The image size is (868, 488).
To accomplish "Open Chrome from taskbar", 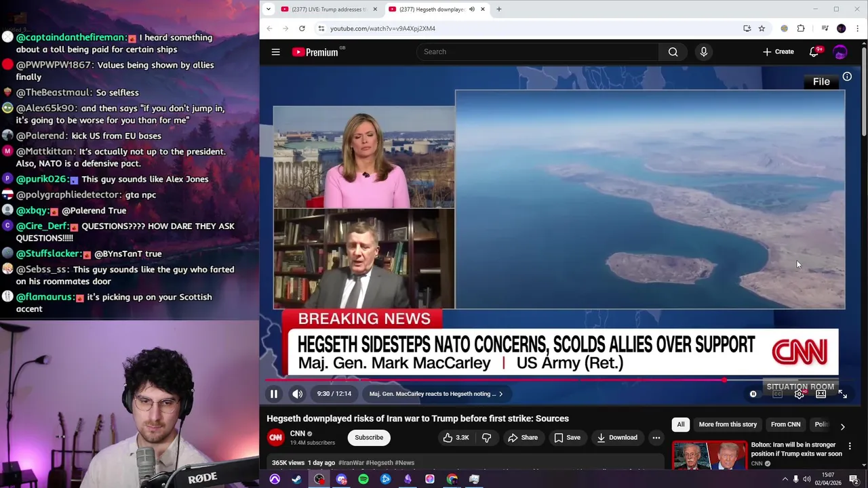I will coord(452,479).
